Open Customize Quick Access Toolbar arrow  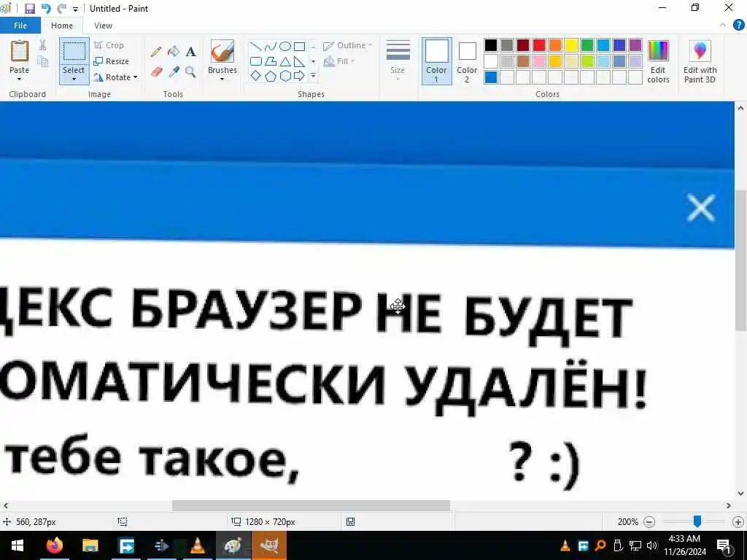[x=75, y=9]
